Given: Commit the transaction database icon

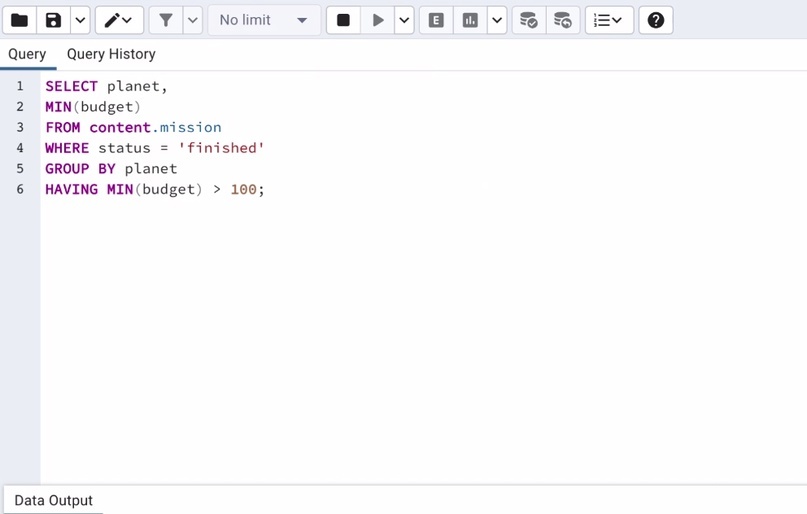Looking at the screenshot, I should [529, 21].
